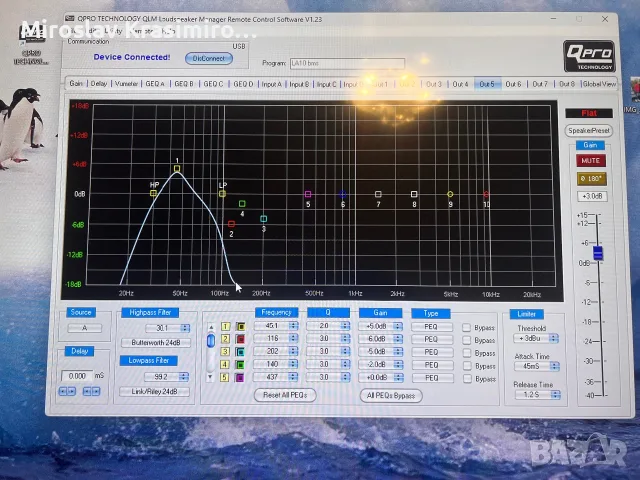Adjust band 1 frequency 45.1 stepper
The image size is (640, 480).
[293, 326]
